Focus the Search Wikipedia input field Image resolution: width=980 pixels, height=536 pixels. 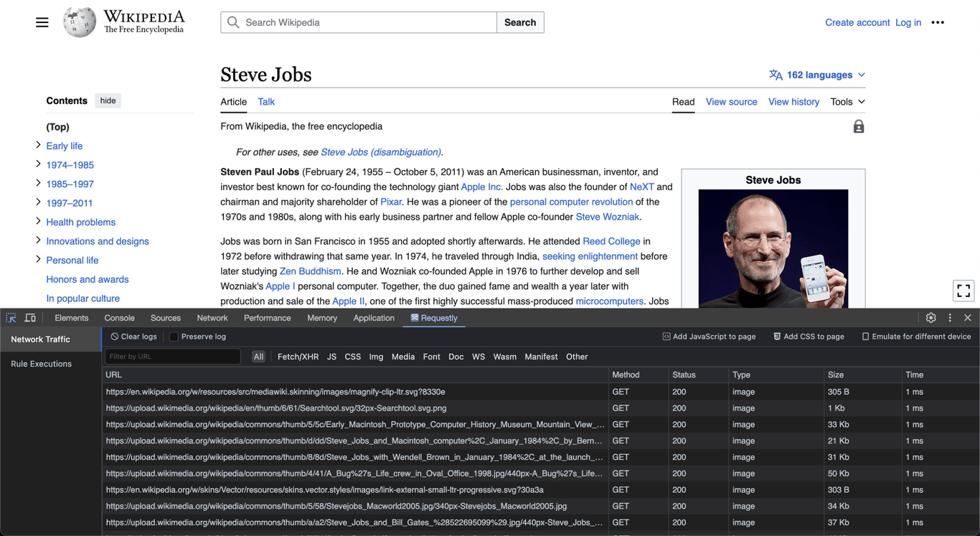click(x=359, y=22)
